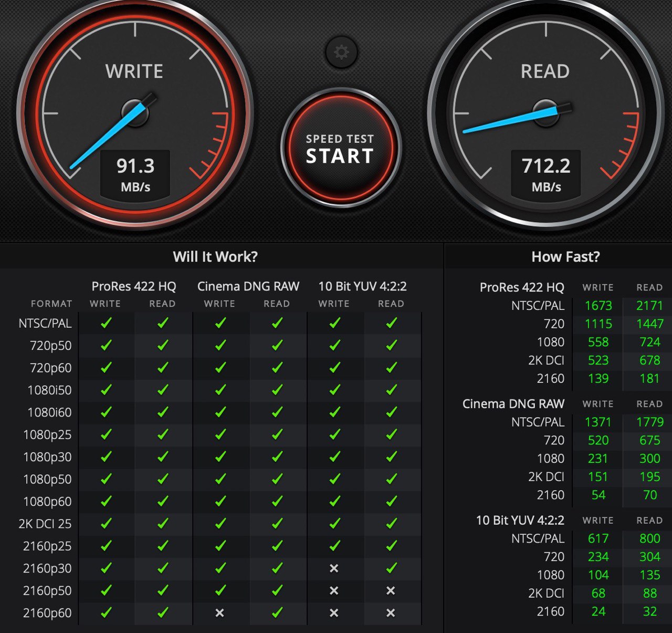Screen dimensions: 672x633
Task: Click the checkmark for 2160p25 10 Bit YUV write
Action: point(334,545)
